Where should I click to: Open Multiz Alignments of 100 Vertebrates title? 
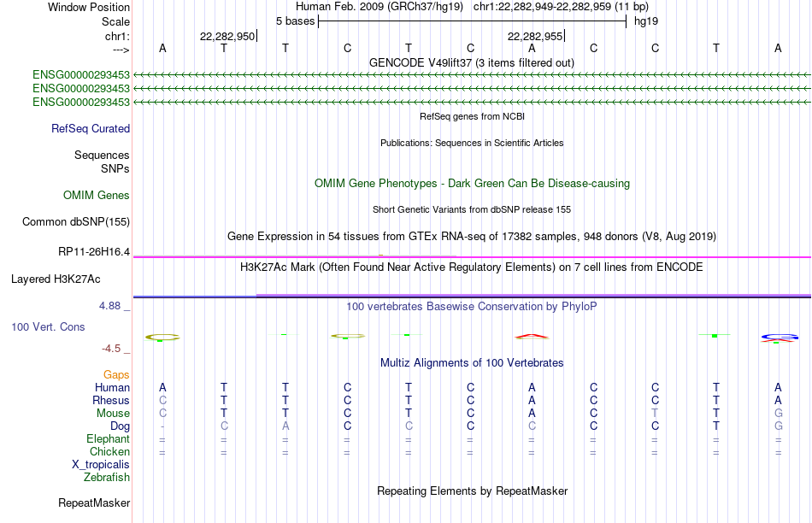[x=472, y=363]
